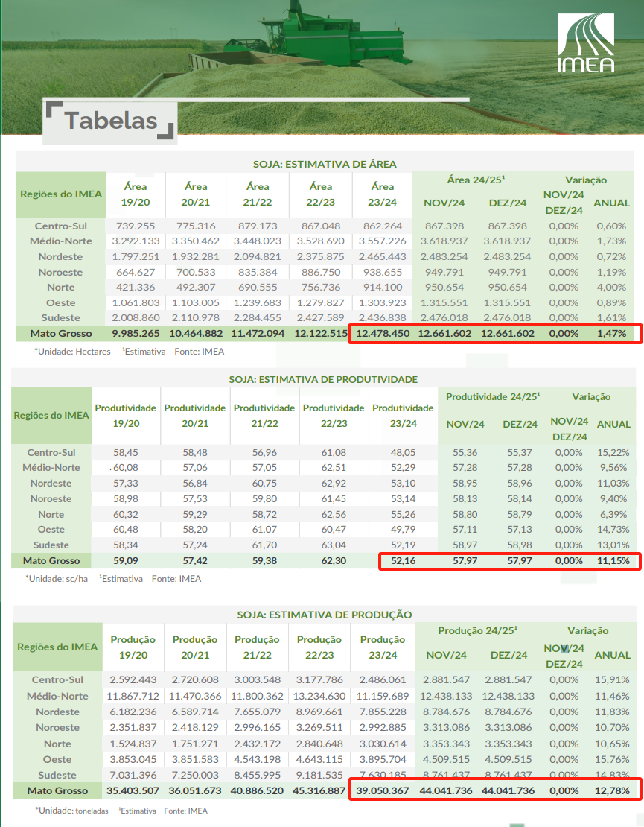The image size is (644, 827).
Task: Click the IMEA logo in the header
Action: click(586, 45)
